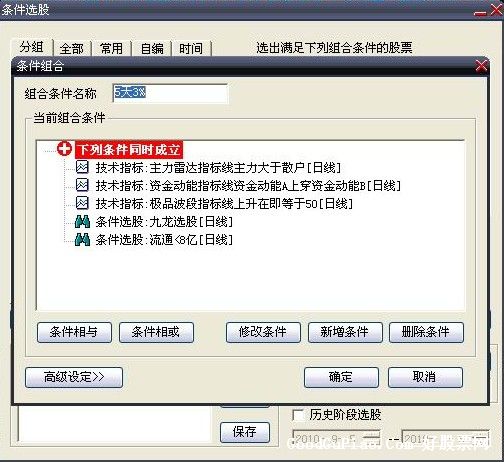Image resolution: width=504 pixels, height=462 pixels.
Task: Close the 条件组合 dialog with red X
Action: [481, 66]
